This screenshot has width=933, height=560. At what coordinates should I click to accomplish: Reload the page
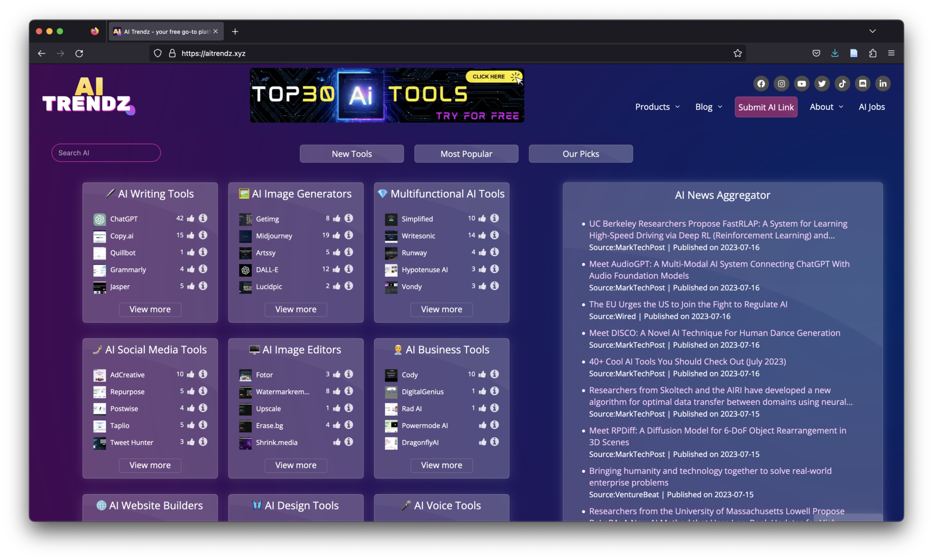point(79,53)
